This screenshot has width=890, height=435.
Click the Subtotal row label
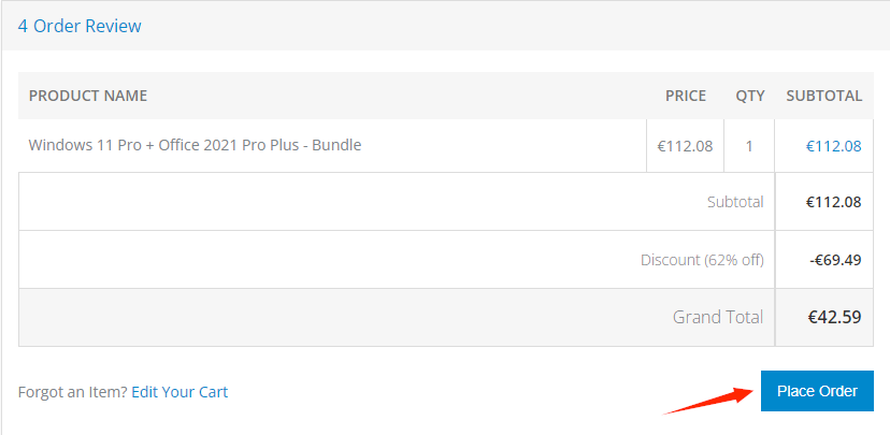pyautogui.click(x=735, y=202)
